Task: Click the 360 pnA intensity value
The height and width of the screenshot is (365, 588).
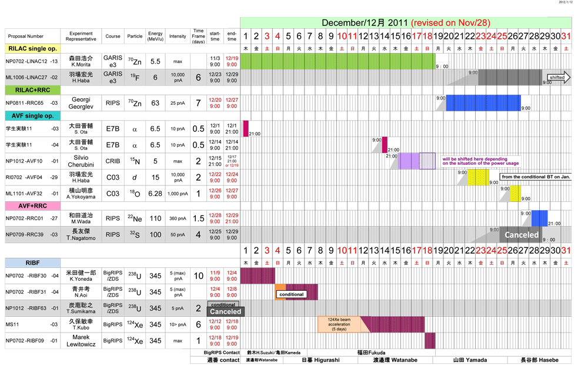Action: pos(178,218)
